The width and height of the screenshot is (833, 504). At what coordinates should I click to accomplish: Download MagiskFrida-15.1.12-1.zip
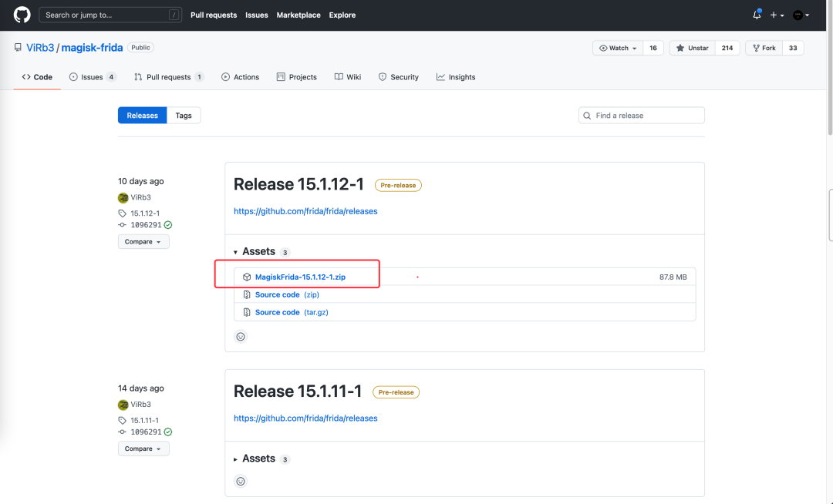(300, 277)
